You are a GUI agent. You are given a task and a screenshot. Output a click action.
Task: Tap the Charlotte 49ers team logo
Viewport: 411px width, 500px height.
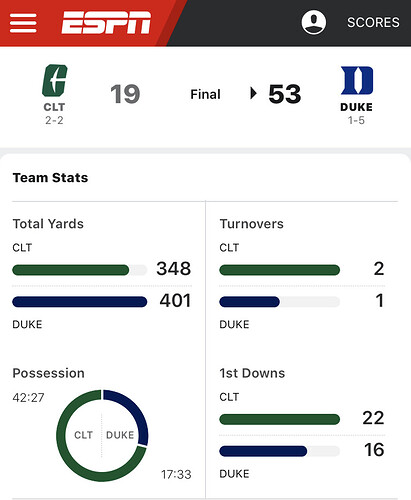coord(55,80)
